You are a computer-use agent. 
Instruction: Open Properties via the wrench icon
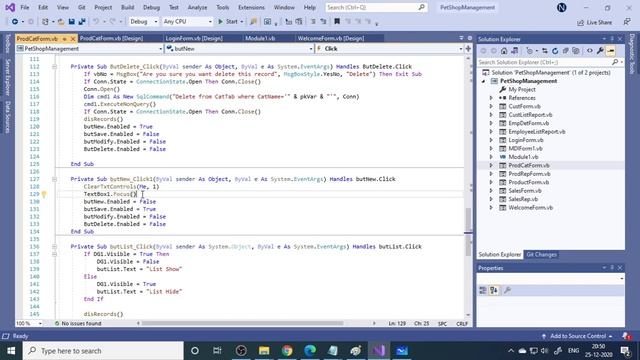[x=600, y=51]
